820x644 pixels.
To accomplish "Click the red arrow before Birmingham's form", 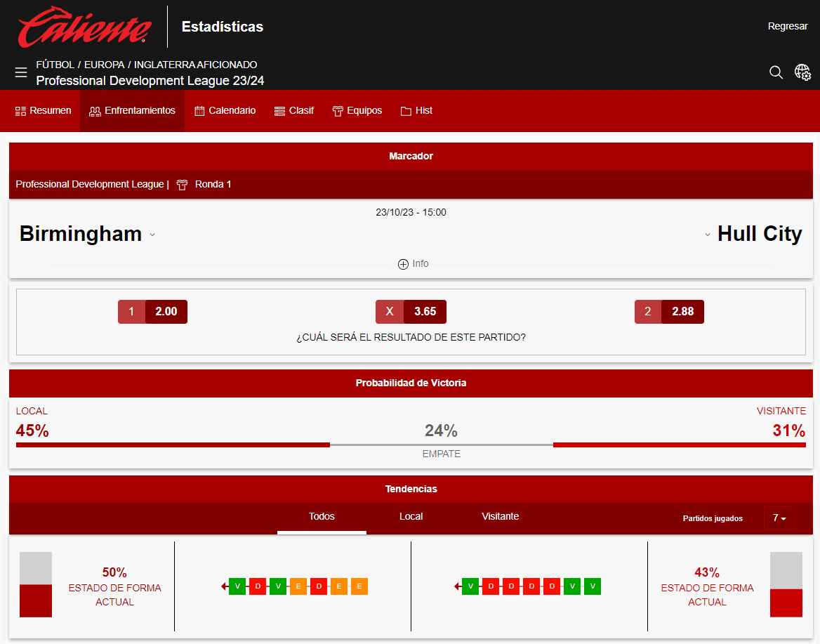I will (x=223, y=586).
